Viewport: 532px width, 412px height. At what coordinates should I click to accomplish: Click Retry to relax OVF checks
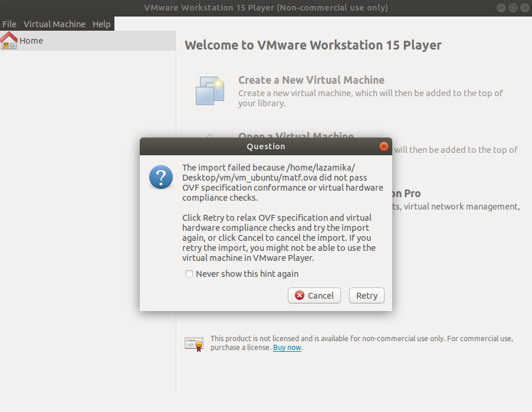pyautogui.click(x=367, y=296)
